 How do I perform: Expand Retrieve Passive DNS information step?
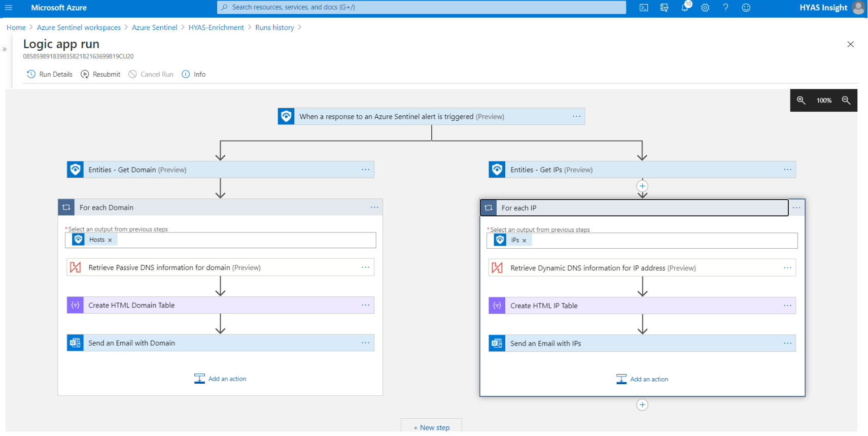click(220, 267)
